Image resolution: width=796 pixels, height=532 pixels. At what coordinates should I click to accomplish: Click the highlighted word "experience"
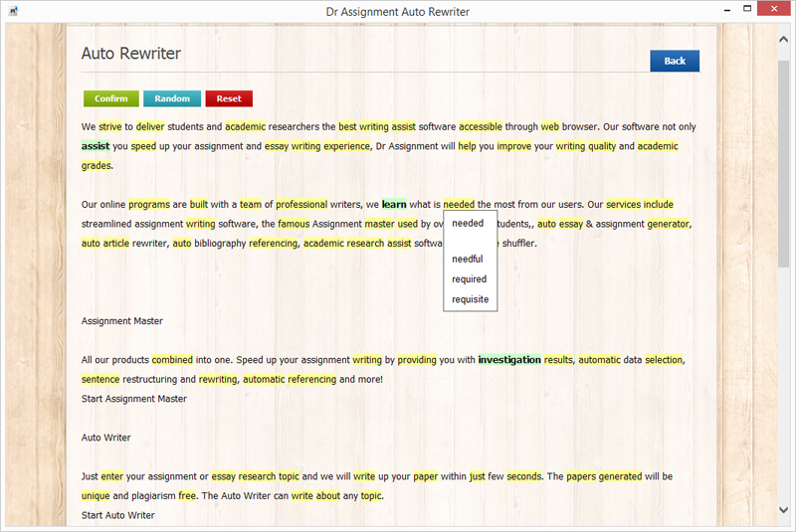pos(347,146)
